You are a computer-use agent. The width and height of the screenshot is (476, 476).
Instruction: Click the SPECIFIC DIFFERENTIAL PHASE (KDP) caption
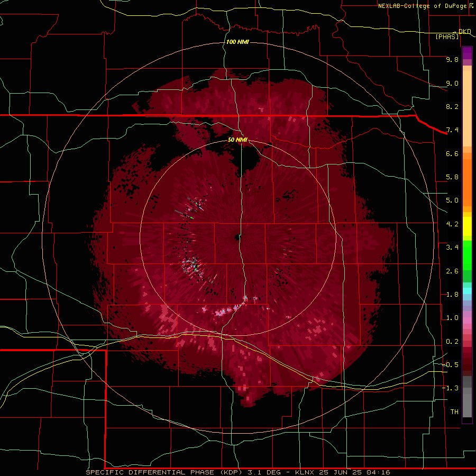[165, 472]
